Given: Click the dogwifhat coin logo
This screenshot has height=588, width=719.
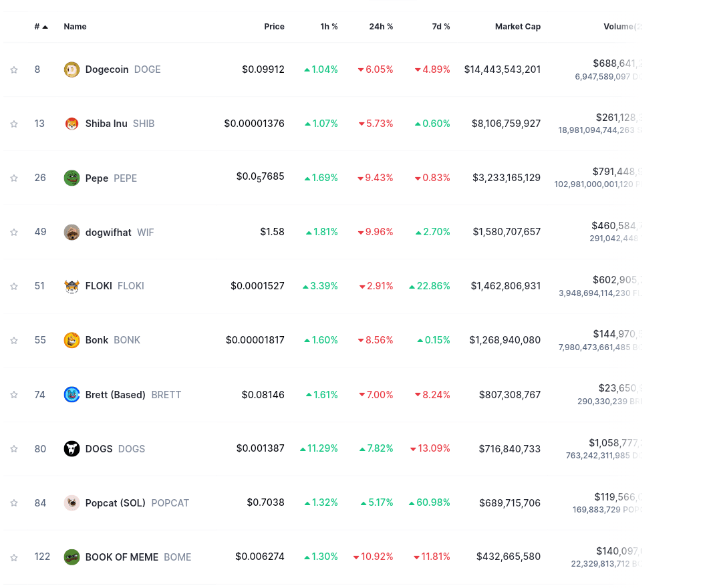Looking at the screenshot, I should pos(71,232).
